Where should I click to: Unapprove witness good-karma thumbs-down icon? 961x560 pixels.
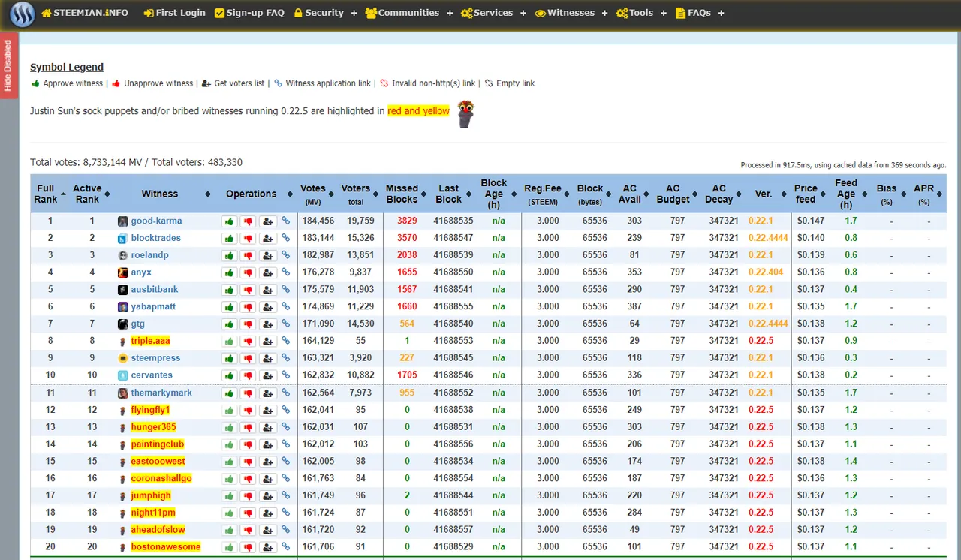tap(248, 221)
